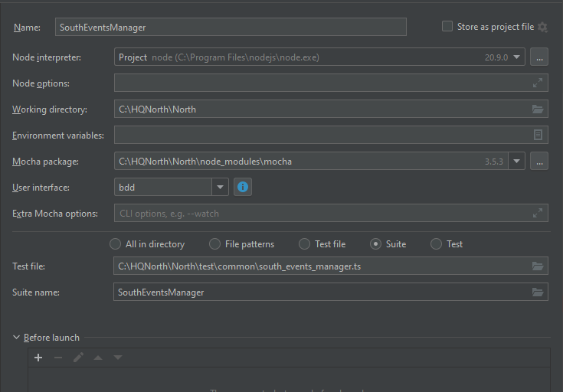Screen dimensions: 563x392
Task: Click the Store as project file label
Action: click(x=496, y=27)
